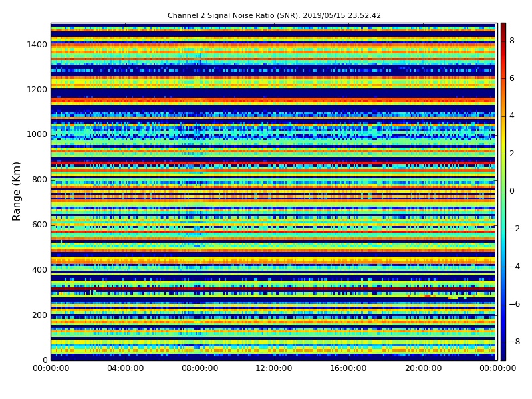The width and height of the screenshot is (532, 399).
Task: Click the colorbar label 8
Action: coord(512,41)
